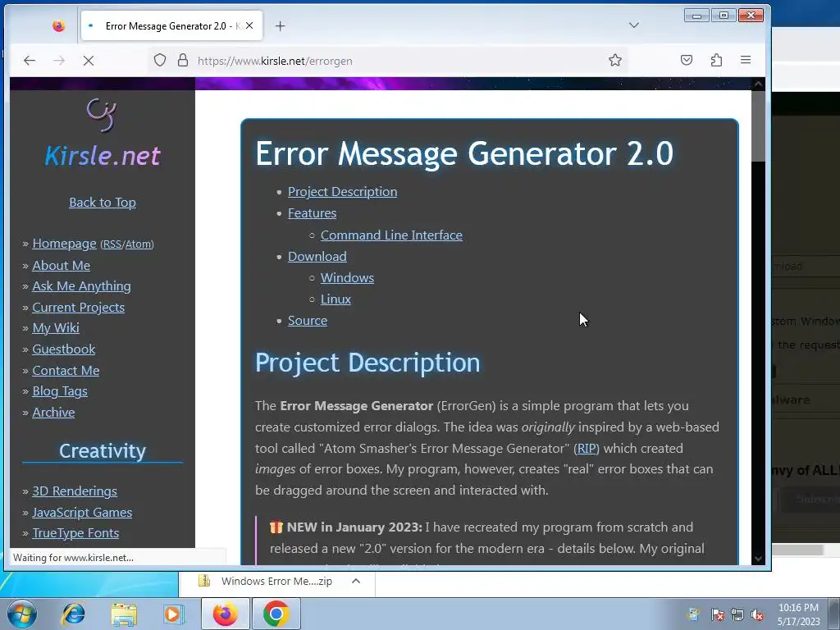The image size is (840, 630).
Task: Open the Homepage sidebar link
Action: pyautogui.click(x=64, y=244)
